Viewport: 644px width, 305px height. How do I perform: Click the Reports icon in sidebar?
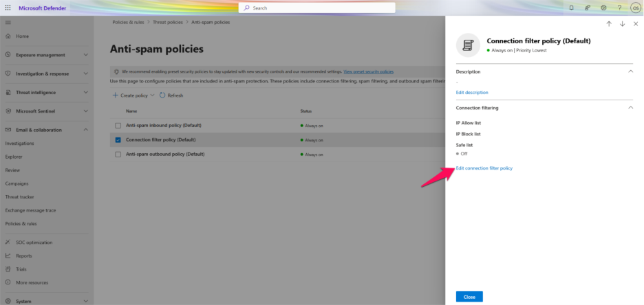pos(8,256)
